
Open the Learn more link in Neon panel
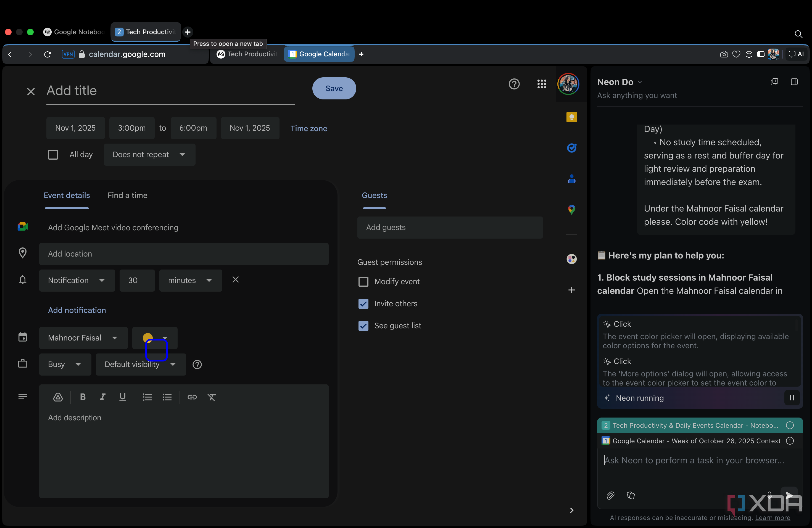pos(773,518)
